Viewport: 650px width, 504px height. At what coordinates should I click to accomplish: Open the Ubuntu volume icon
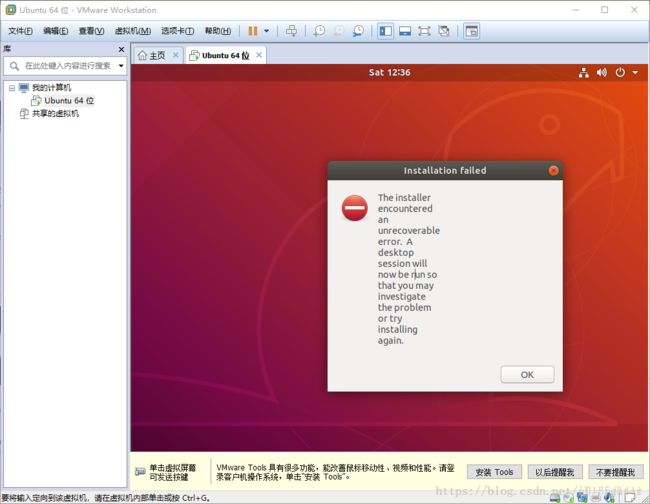point(601,73)
